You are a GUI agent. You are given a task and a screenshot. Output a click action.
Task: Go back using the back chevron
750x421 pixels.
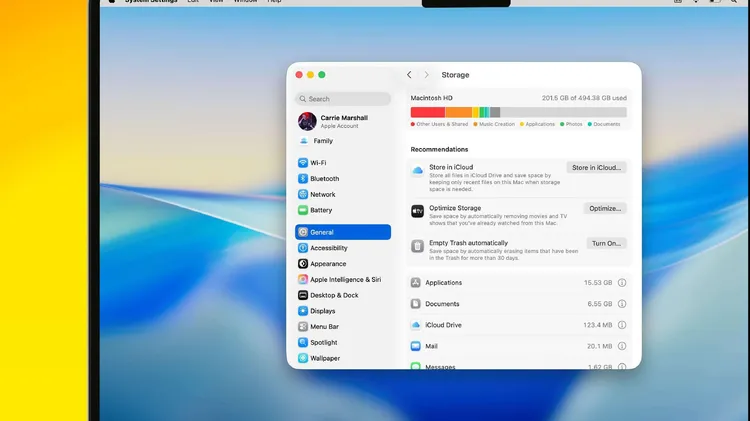tap(409, 75)
